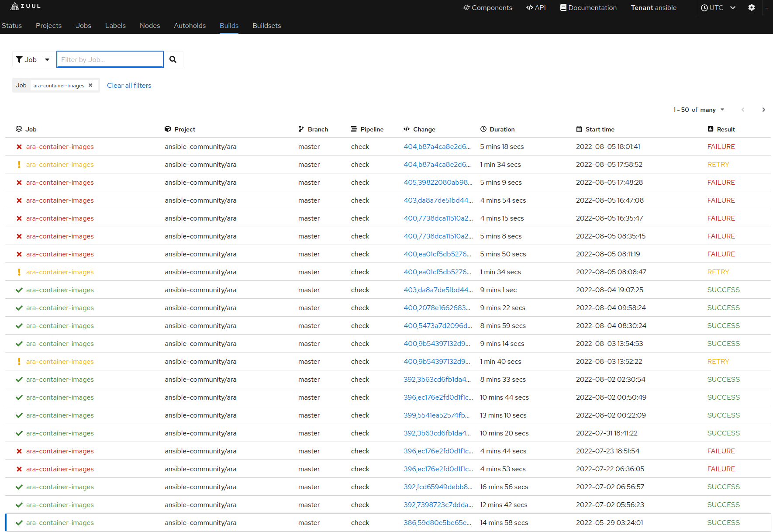Viewport: 773px width, 532px height.
Task: Click the layers icon beside the Job header
Action: point(19,129)
